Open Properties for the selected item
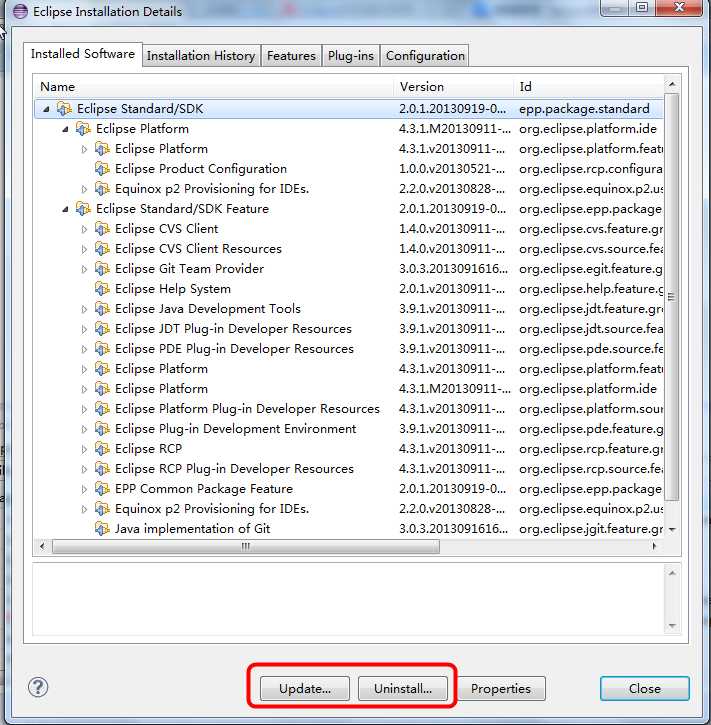The width and height of the screenshot is (711, 725). 501,688
